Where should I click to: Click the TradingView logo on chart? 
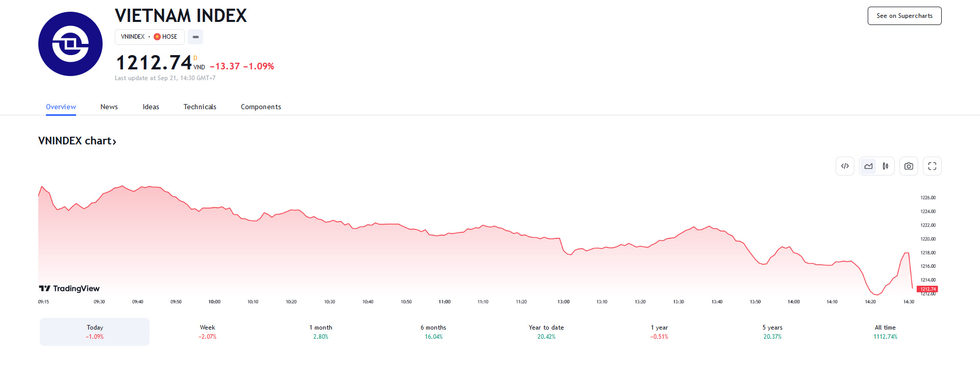coord(69,289)
